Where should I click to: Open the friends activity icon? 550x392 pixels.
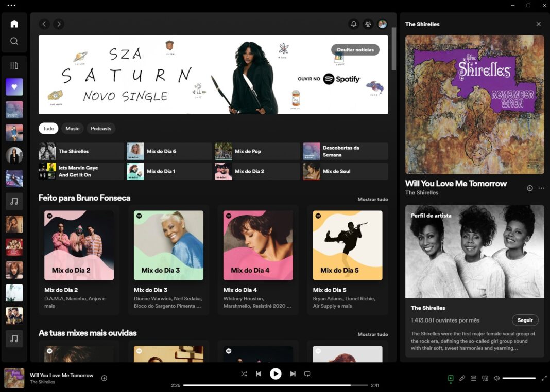click(x=368, y=24)
